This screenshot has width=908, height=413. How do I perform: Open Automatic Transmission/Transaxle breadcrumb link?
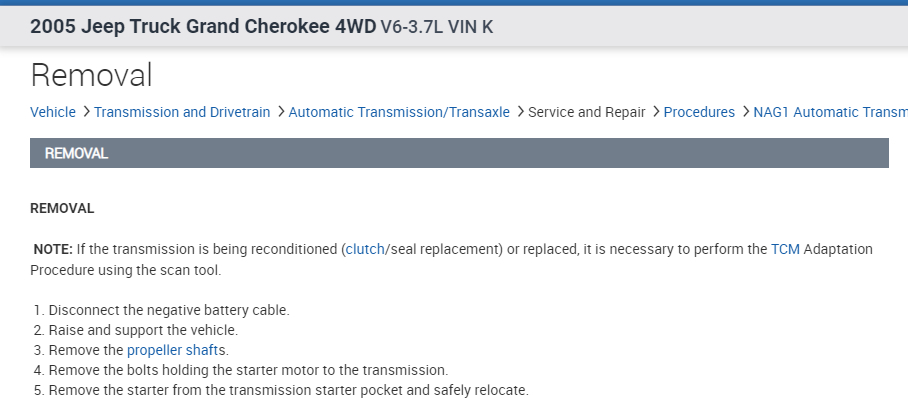(x=399, y=112)
